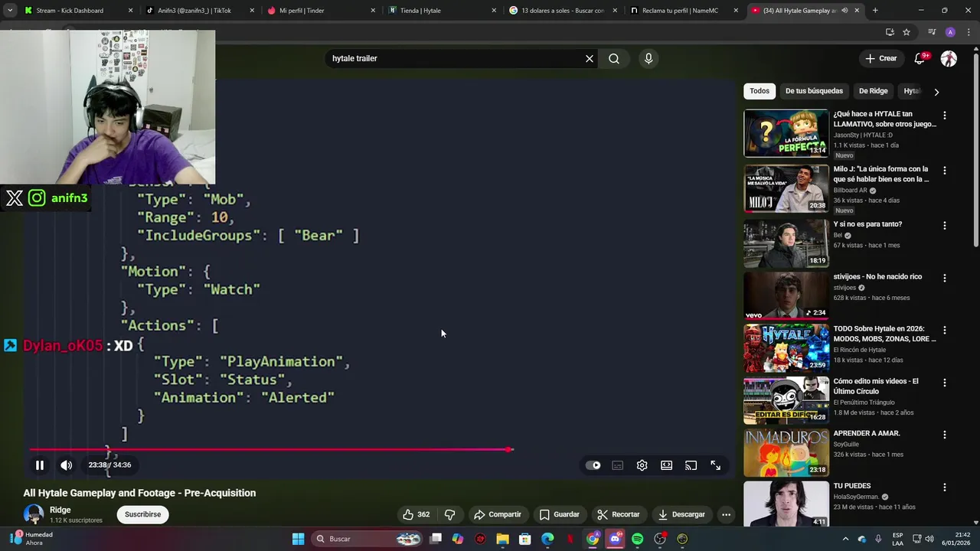Click the taskbar Buscar search box

pyautogui.click(x=367, y=539)
